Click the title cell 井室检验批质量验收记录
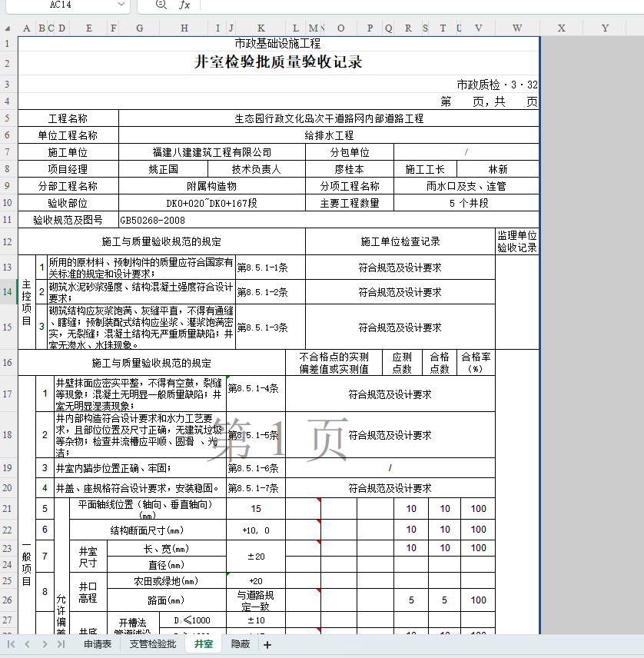Screen dimensions: 644x658 point(278,63)
